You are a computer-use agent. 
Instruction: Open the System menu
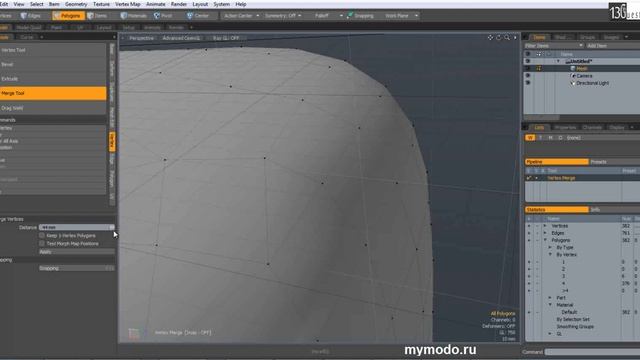pyautogui.click(x=221, y=4)
